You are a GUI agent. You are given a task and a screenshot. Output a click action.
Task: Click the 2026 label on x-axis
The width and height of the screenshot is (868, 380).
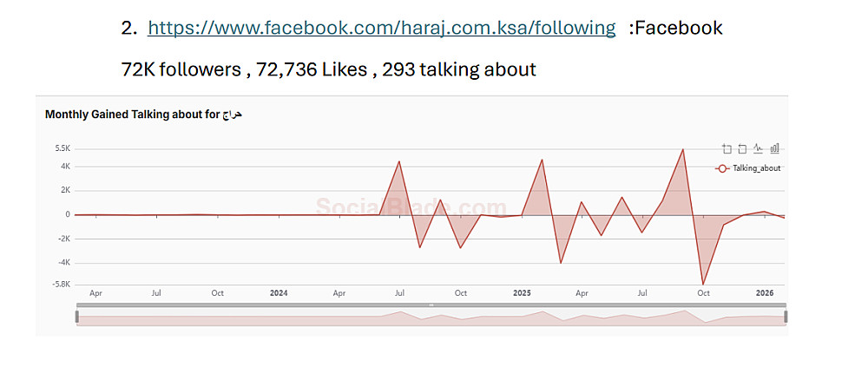point(765,293)
